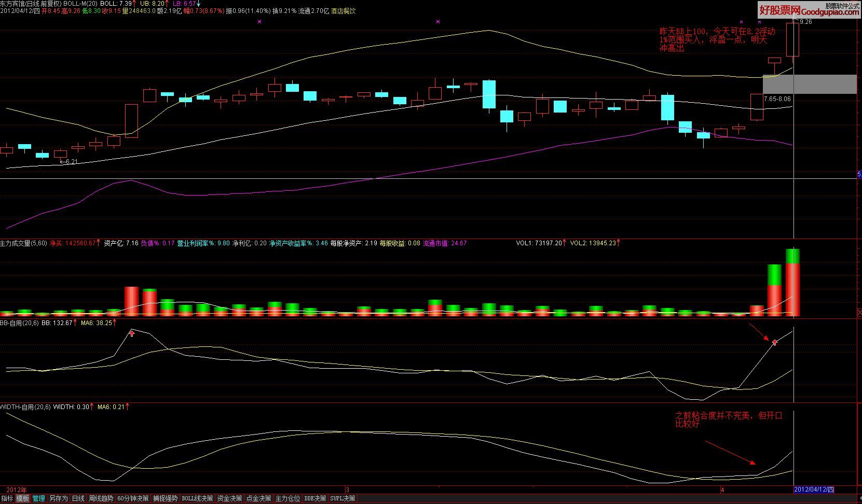Click the 换9.21% turnover value
This screenshot has width=862, height=504.
click(284, 10)
